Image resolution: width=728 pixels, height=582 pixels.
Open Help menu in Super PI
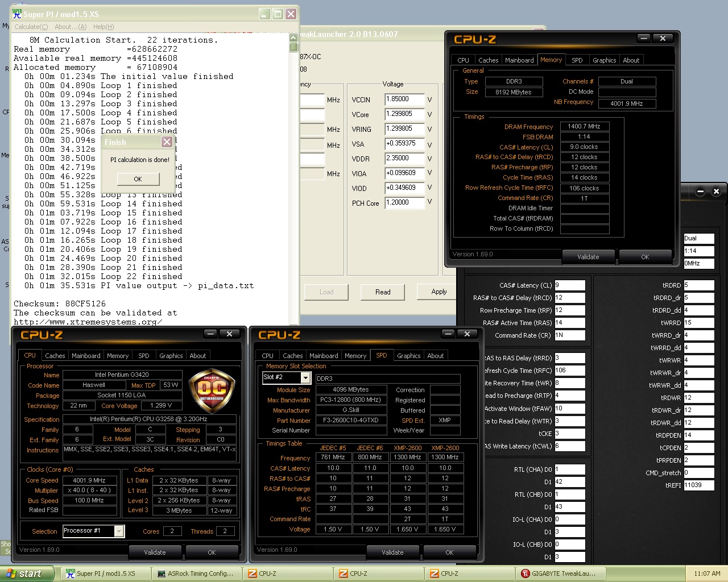point(104,27)
